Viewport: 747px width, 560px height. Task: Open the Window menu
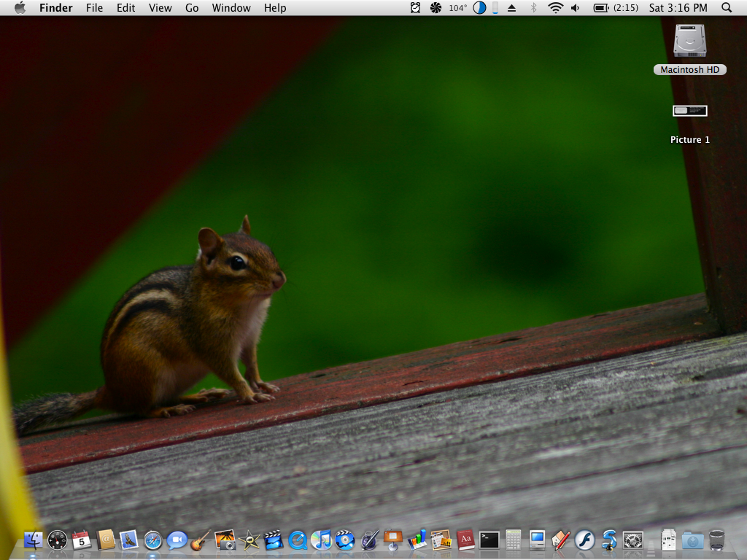click(x=231, y=7)
